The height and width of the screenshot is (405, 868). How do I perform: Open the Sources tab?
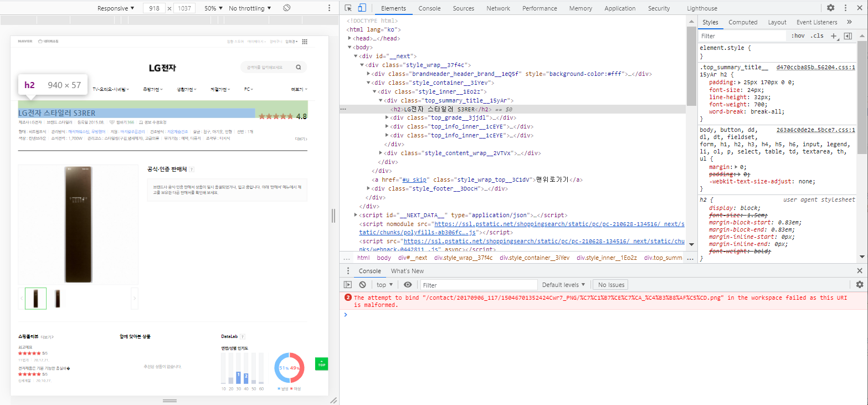(x=463, y=8)
